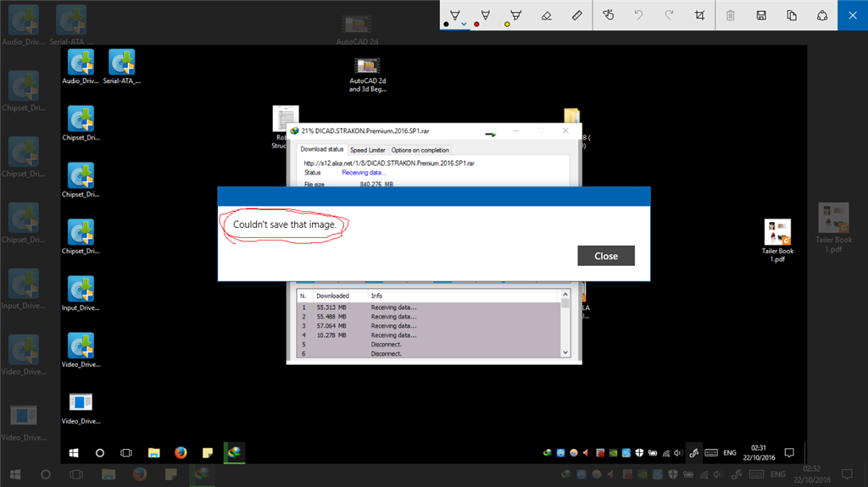
Task: Click Task View in captured screenshot taskbar
Action: tap(126, 452)
